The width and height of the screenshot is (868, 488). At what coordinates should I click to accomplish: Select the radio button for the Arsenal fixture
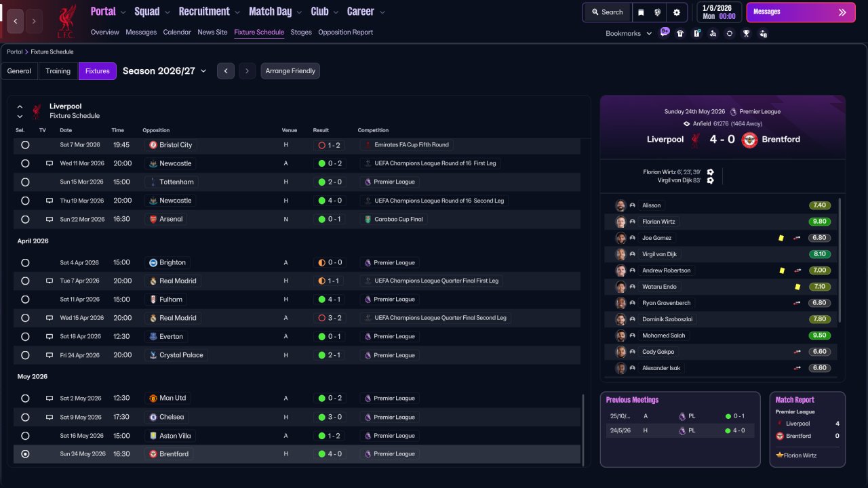25,219
